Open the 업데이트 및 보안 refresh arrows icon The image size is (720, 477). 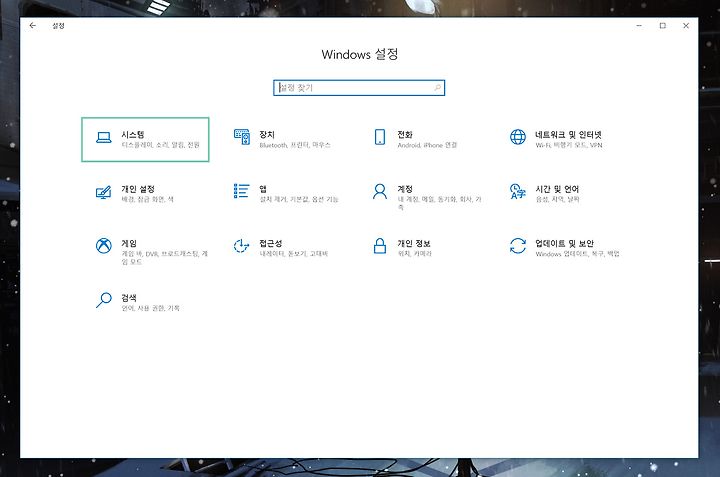pyautogui.click(x=518, y=246)
